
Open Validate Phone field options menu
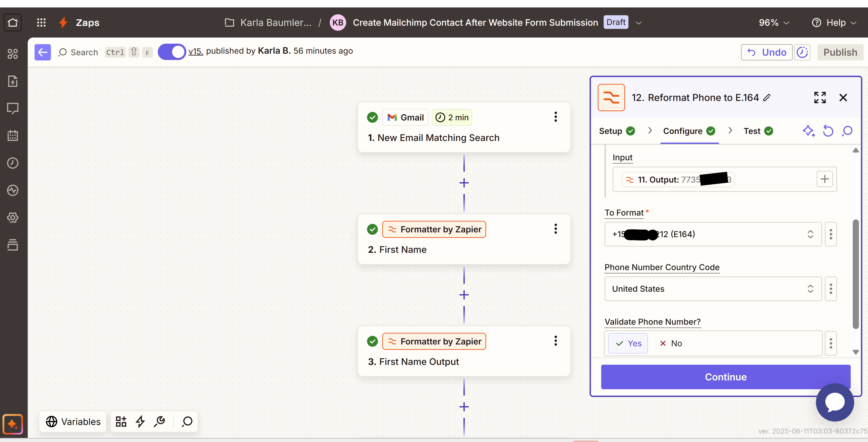tap(830, 344)
